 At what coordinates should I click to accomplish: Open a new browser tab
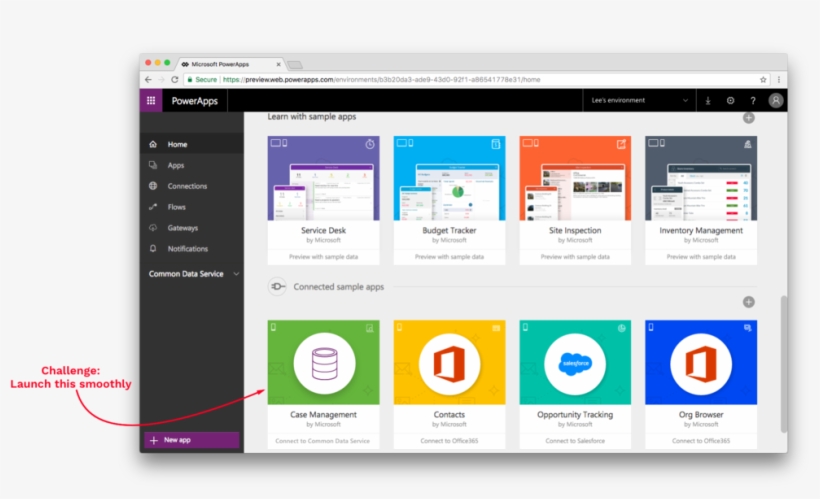click(295, 65)
